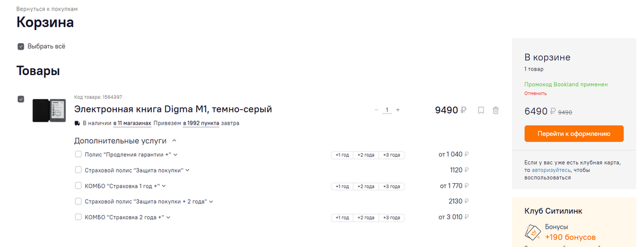
Task: Expand details for "Защита покупки + 2 года"
Action: point(211,201)
